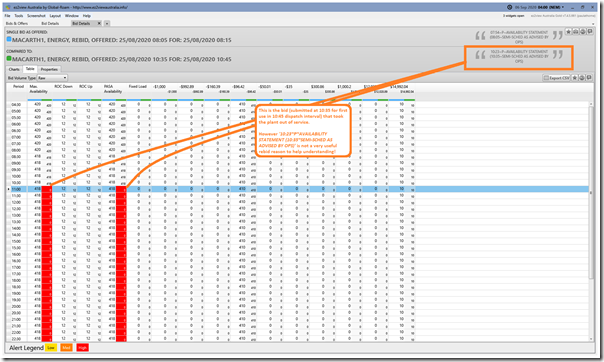Open the NEM time dropdown arrow
604x362 pixels.
click(563, 7)
